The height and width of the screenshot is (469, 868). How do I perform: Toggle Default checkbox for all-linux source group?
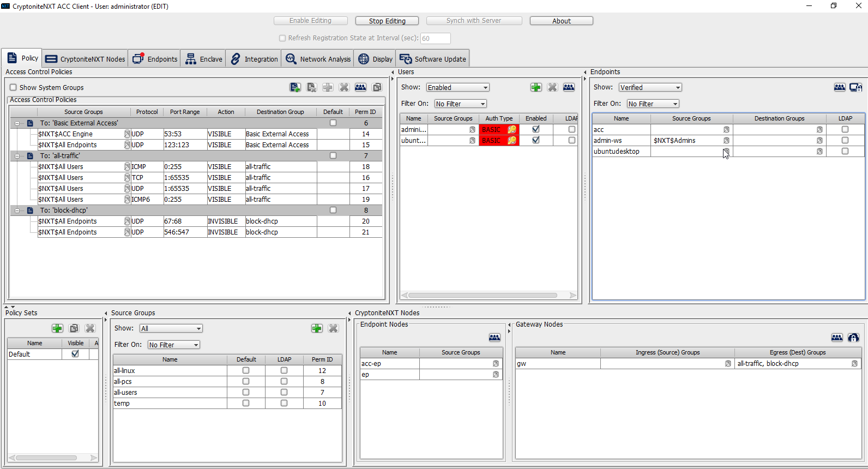[246, 371]
